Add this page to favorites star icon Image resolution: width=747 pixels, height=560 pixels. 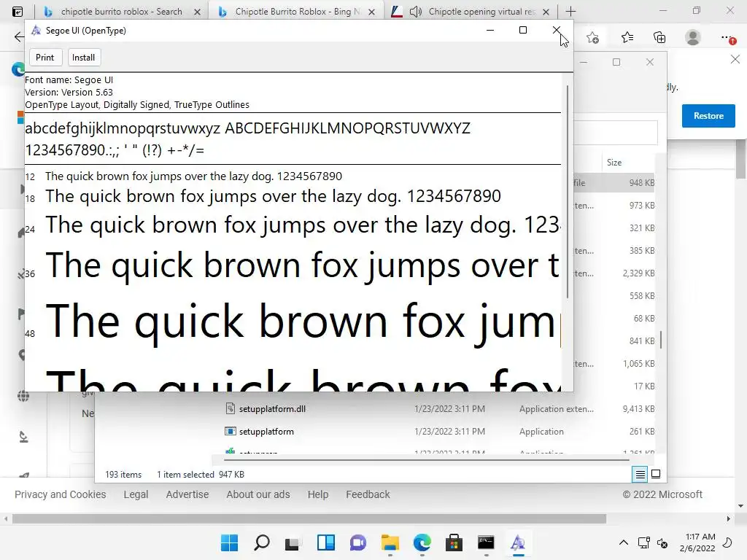592,38
